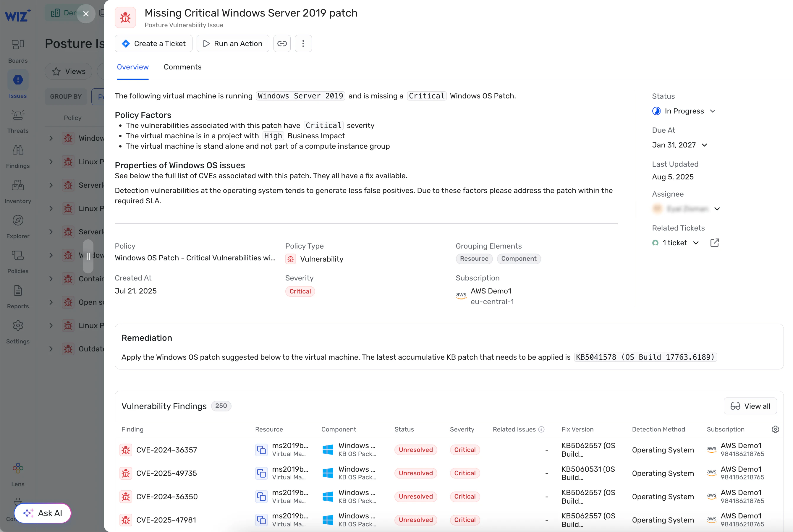Click Create a Ticket button
This screenshot has width=793, height=532.
(153, 43)
